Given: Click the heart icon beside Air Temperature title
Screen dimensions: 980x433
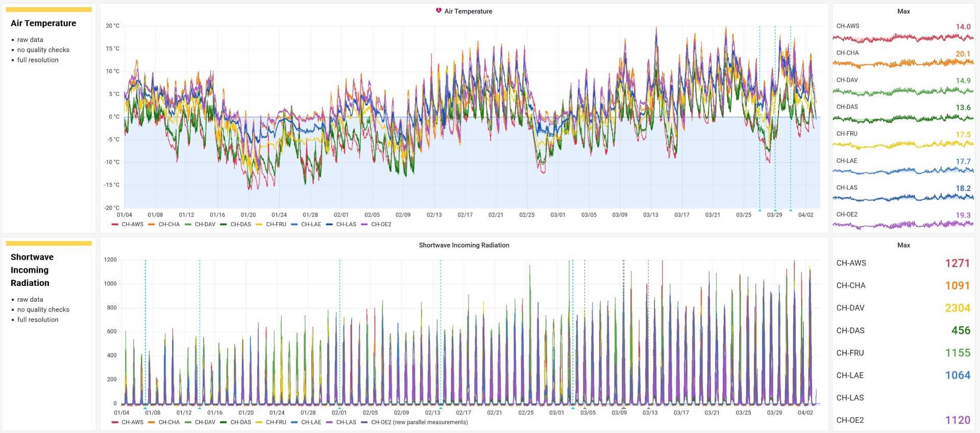Looking at the screenshot, I should coord(438,11).
